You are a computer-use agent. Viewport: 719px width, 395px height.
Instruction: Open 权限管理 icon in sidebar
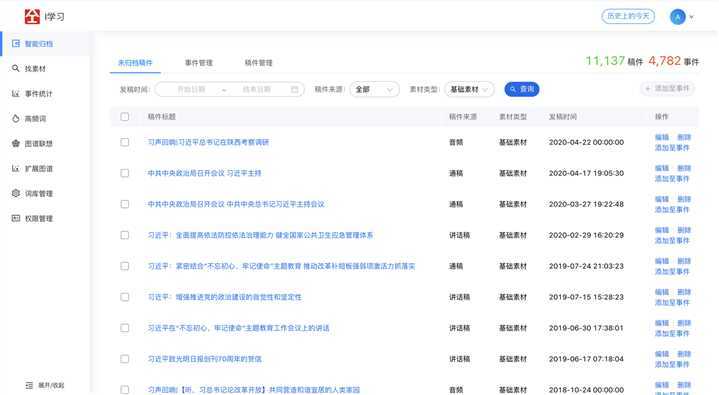tap(16, 218)
